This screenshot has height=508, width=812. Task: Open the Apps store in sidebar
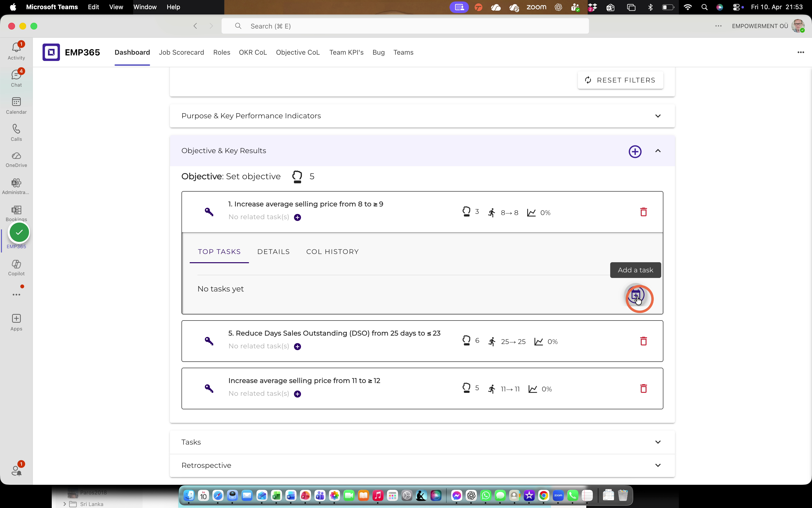(x=16, y=322)
